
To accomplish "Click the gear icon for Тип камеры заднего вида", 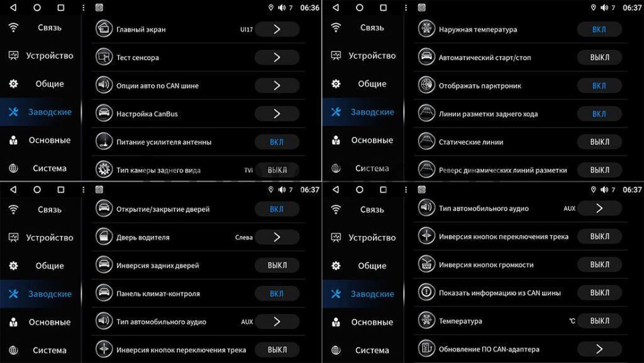I will click(104, 169).
